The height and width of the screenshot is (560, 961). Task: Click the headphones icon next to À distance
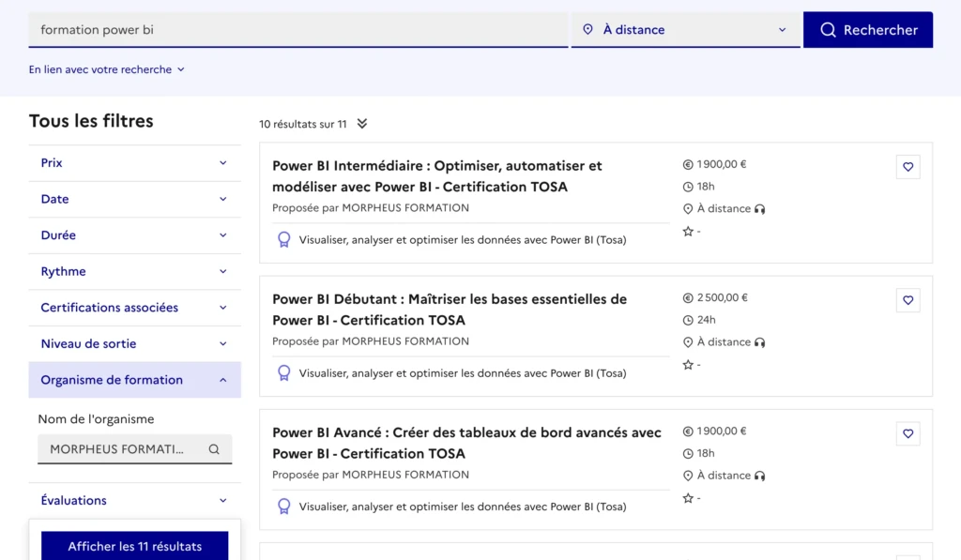758,208
